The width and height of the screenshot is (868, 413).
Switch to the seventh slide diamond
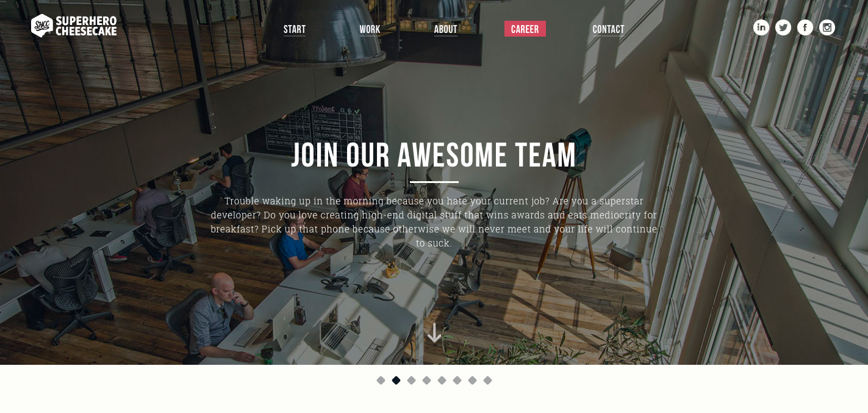tap(472, 380)
